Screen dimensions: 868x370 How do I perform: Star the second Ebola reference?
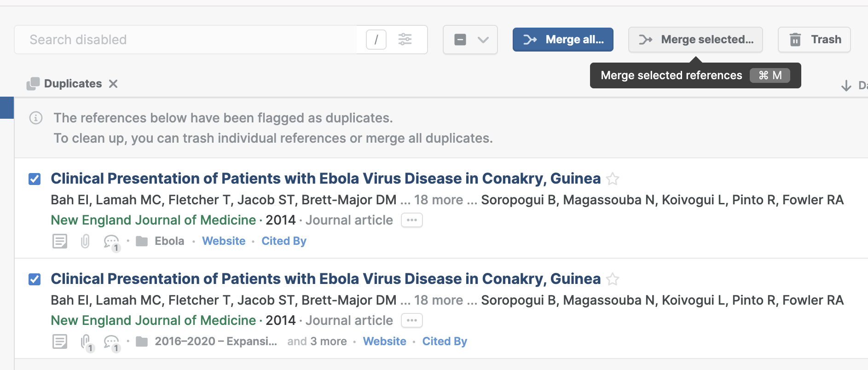pos(613,279)
